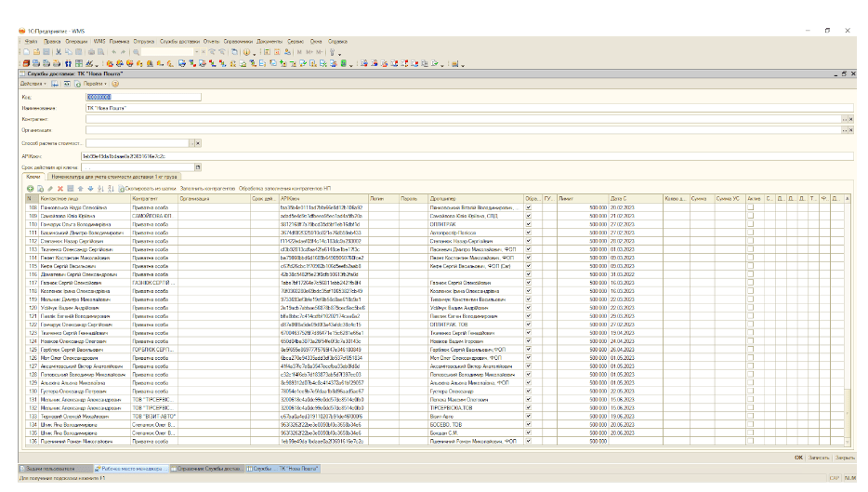This screenshot has width=868, height=492.
Task: Enable 'Актив' checkbox for row 108
Action: [751, 206]
